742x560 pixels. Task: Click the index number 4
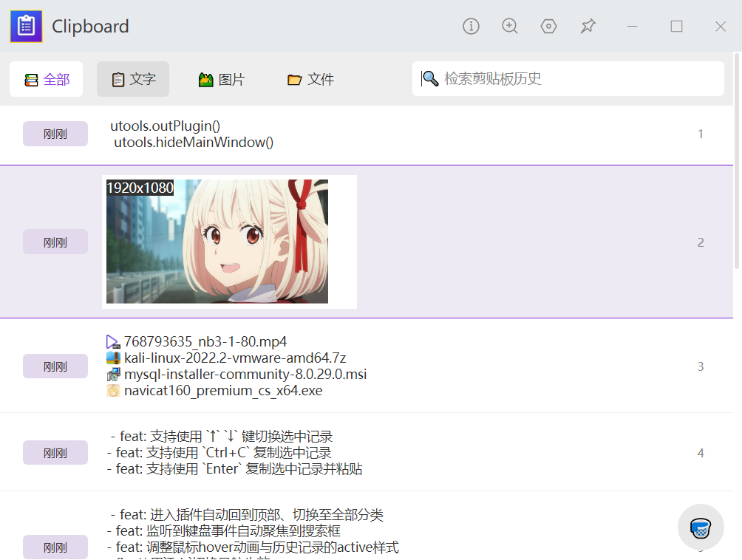point(701,453)
